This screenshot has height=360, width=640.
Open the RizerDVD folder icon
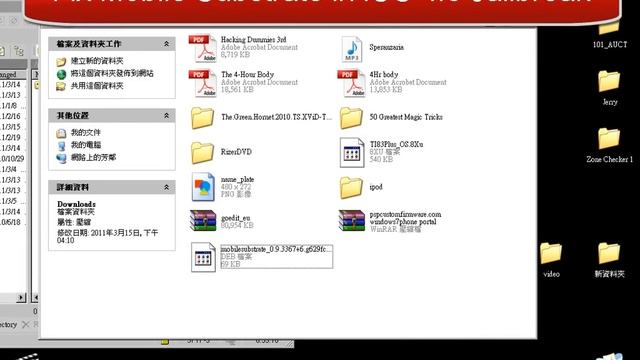click(202, 152)
